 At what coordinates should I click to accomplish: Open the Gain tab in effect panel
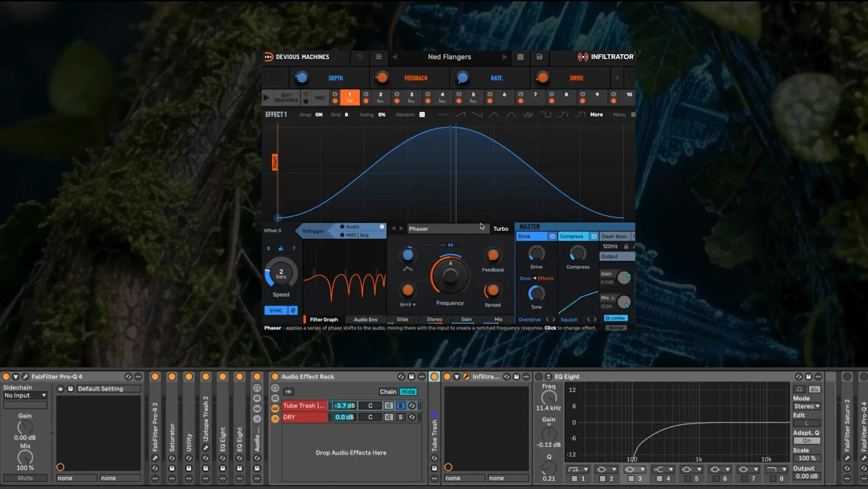(x=466, y=320)
